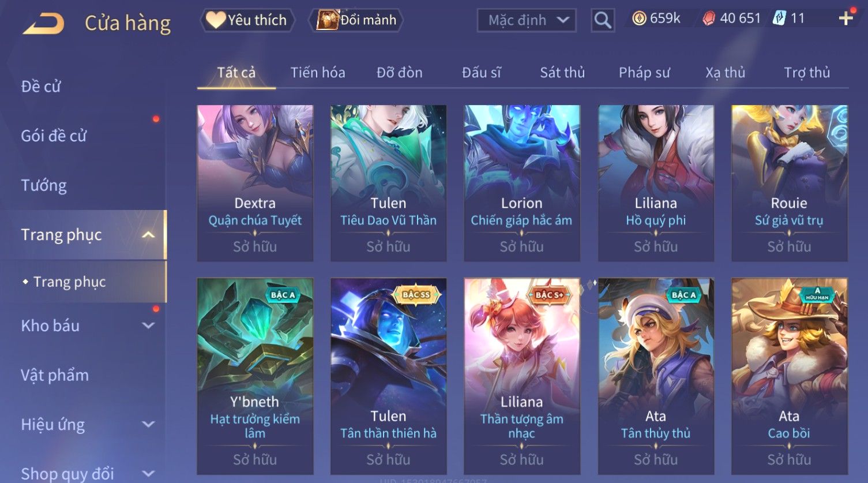The height and width of the screenshot is (483, 868).
Task: Click the chest icon on Đổi mảnh
Action: tap(327, 20)
